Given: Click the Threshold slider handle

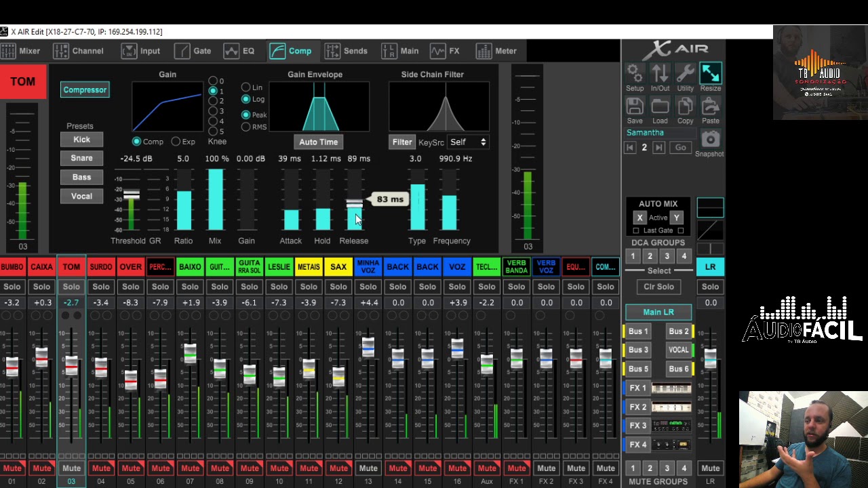Looking at the screenshot, I should tap(131, 195).
